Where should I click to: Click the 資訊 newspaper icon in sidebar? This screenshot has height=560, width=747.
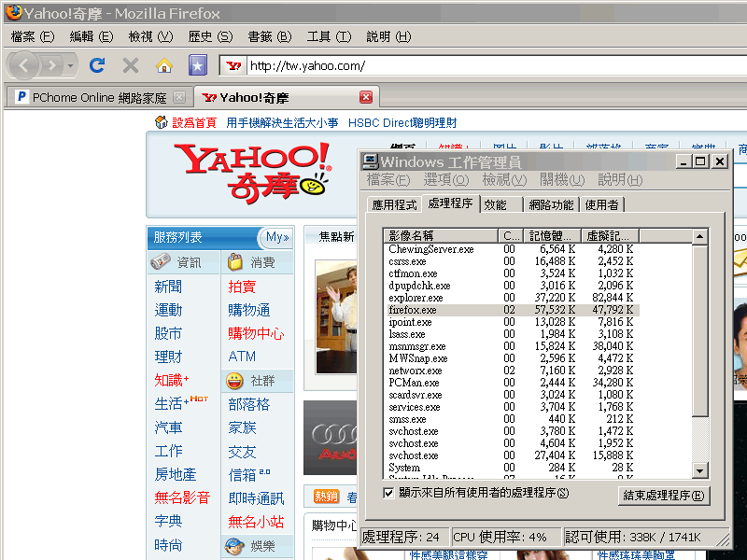(162, 262)
